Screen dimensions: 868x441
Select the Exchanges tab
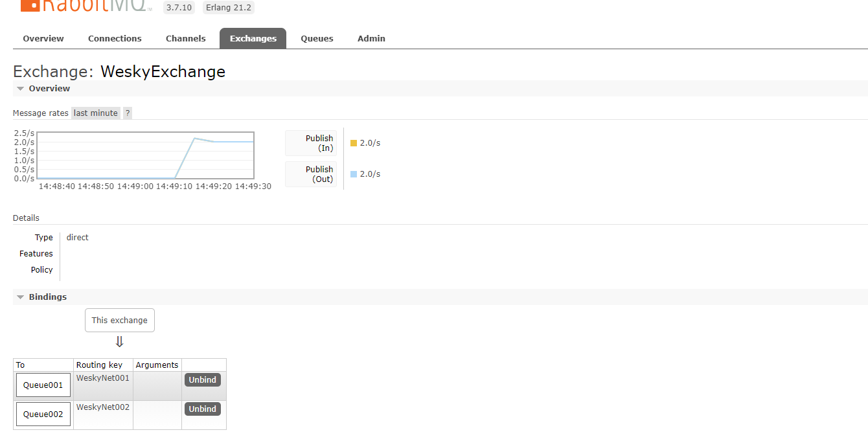tap(253, 38)
